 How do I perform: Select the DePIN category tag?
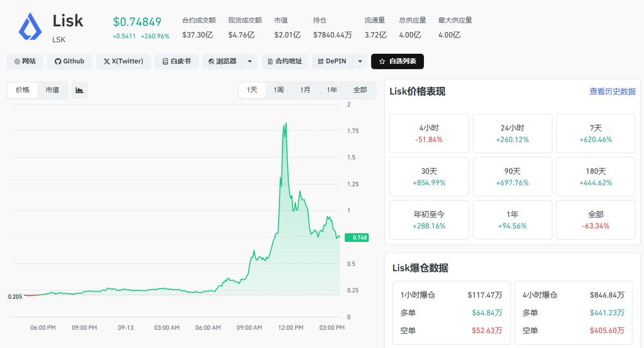coord(332,61)
